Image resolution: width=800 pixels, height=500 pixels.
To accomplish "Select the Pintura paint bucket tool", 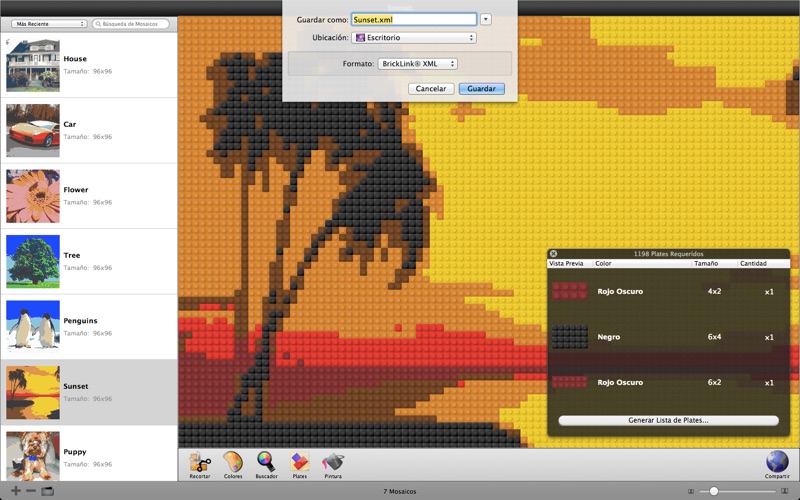I will tap(333, 465).
